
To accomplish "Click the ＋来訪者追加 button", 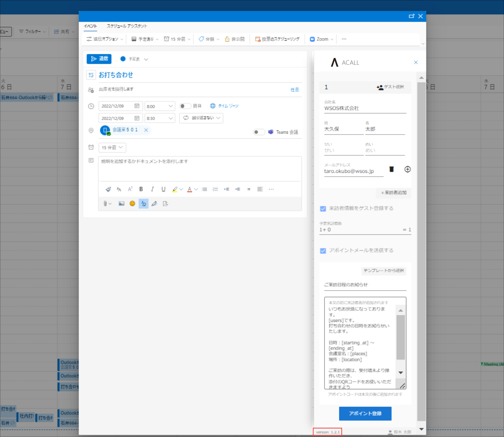I will [x=394, y=193].
